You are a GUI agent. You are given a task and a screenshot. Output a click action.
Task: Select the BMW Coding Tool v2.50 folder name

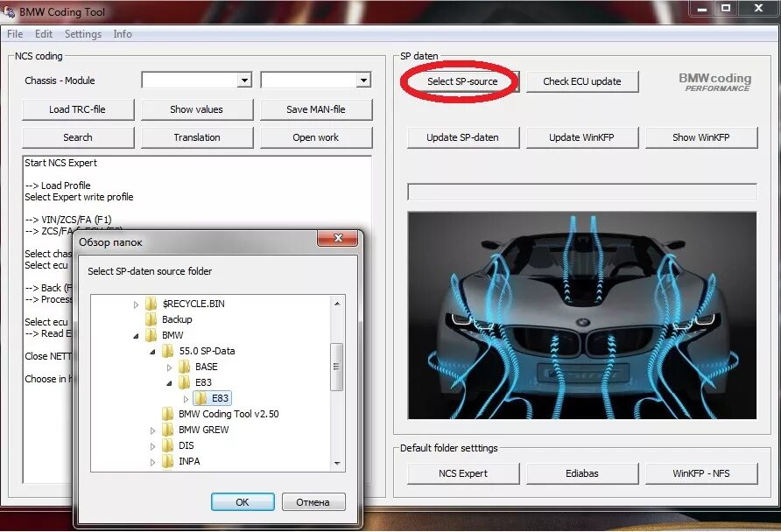pos(229,414)
